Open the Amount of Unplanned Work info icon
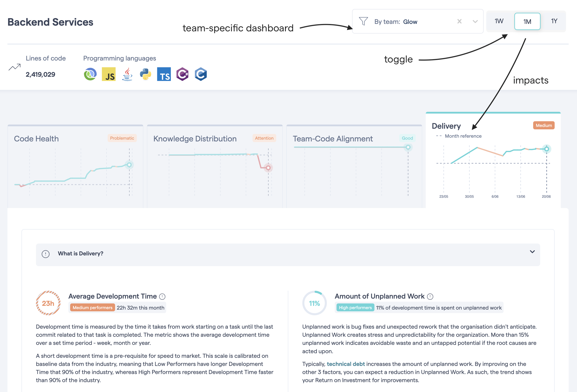The height and width of the screenshot is (392, 577). tap(430, 296)
